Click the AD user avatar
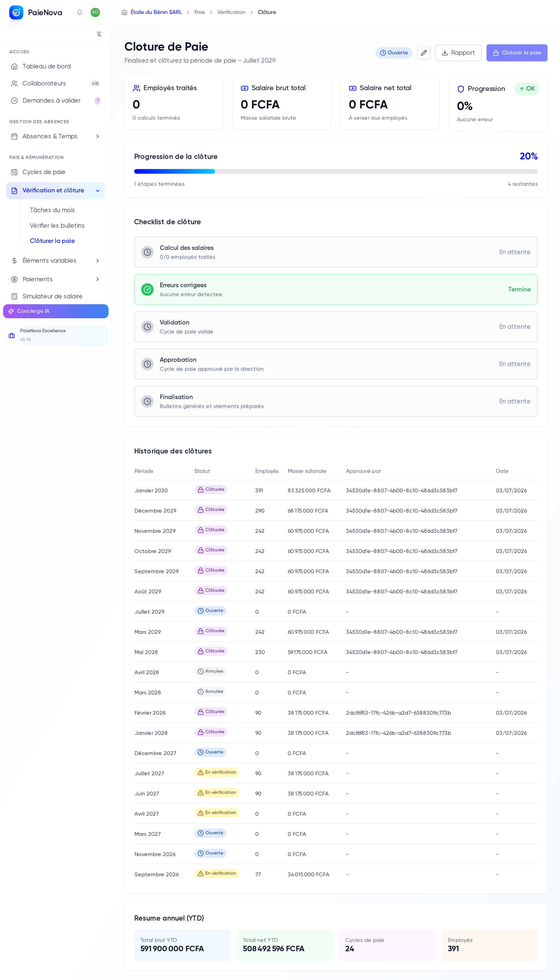The width and height of the screenshot is (560, 980). click(95, 12)
